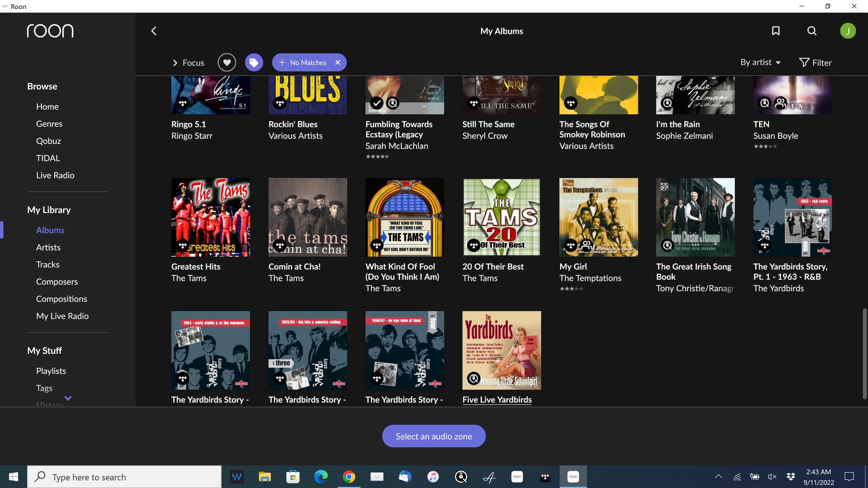Go to Home in Browse
This screenshot has width=868, height=488.
coord(47,107)
